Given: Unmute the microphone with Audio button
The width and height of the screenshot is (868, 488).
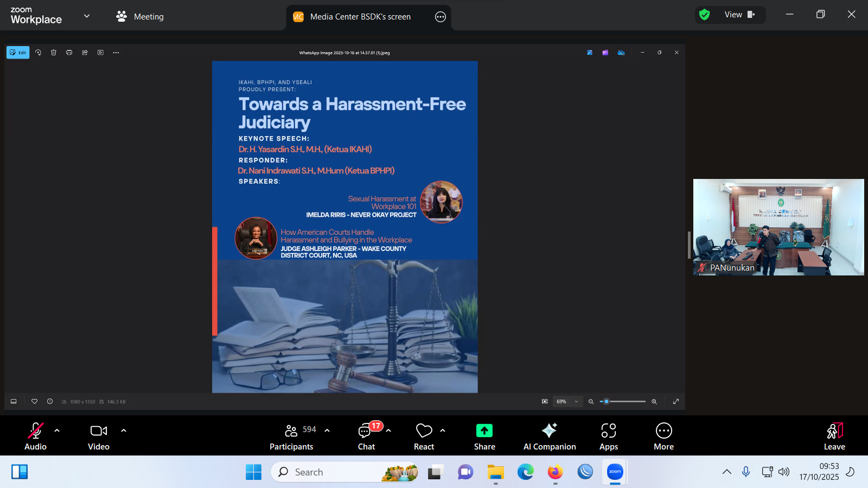Looking at the screenshot, I should click(35, 436).
